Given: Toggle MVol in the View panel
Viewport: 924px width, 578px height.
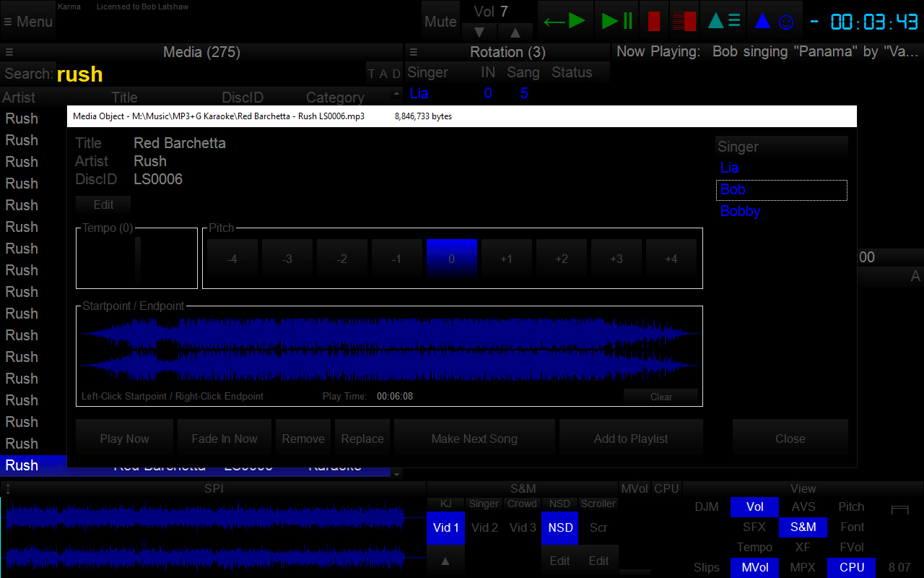Looking at the screenshot, I should (754, 567).
